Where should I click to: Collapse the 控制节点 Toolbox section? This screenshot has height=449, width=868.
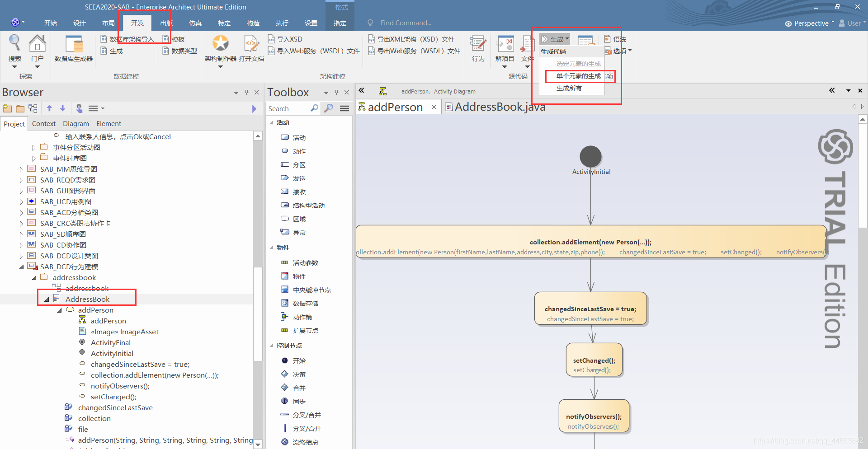(272, 346)
